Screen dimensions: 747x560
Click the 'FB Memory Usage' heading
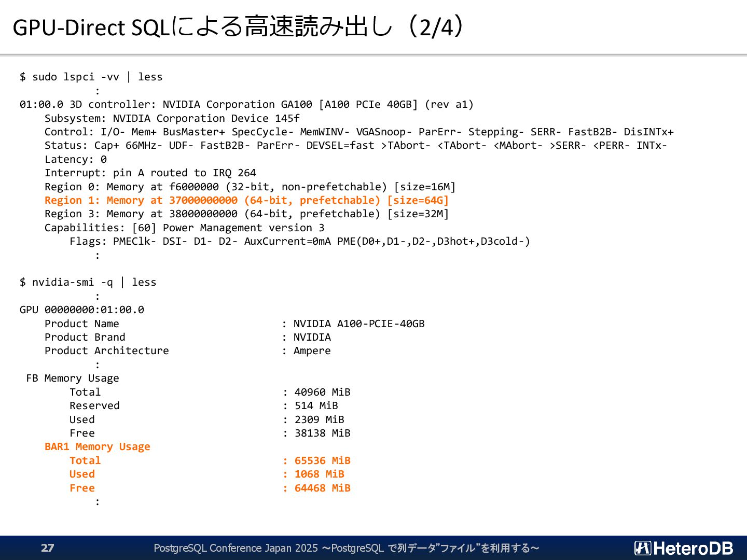click(73, 378)
